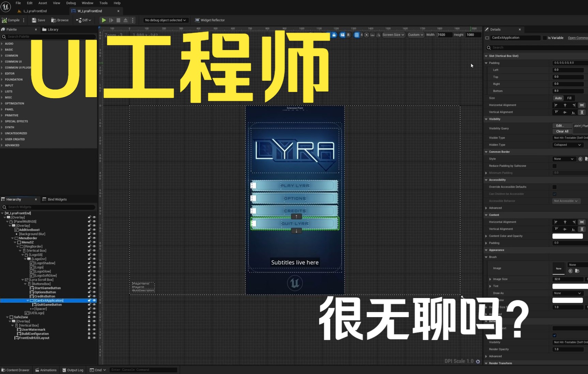Open Screen Size dropdown
The image size is (588, 374).
393,35
